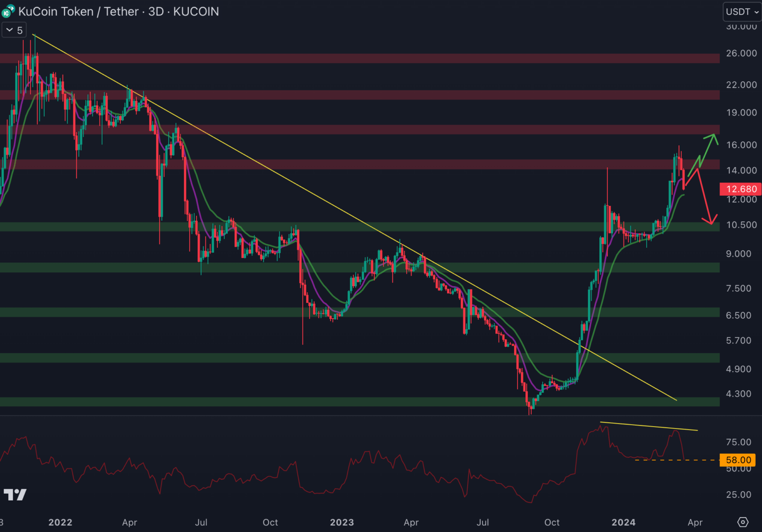Click the TradingView logo in the RSI pane
The width and height of the screenshot is (762, 532).
(x=15, y=495)
